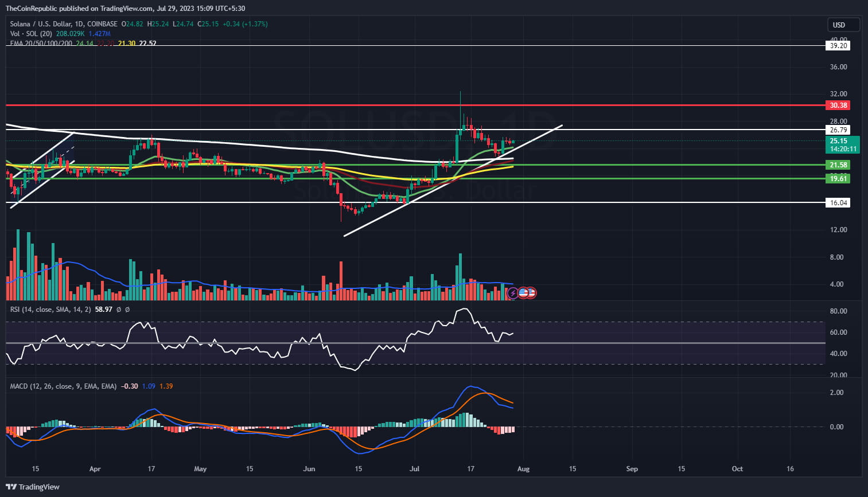Click the purple lightning event icon

click(x=512, y=293)
